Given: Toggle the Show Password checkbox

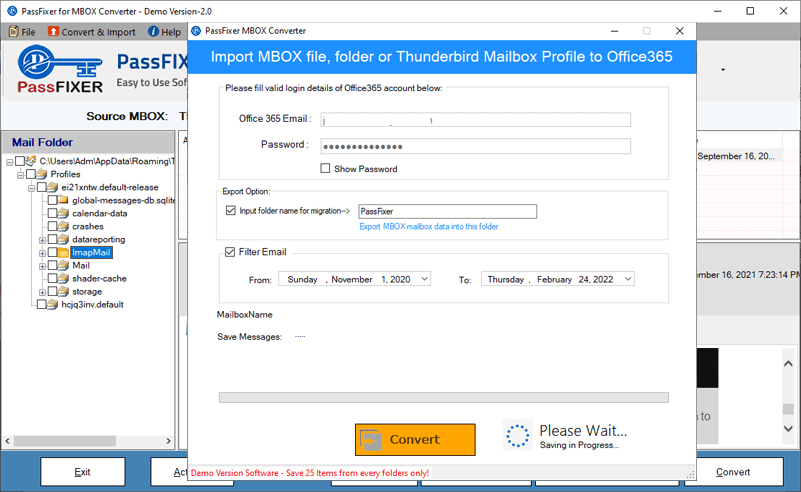Looking at the screenshot, I should click(x=325, y=168).
